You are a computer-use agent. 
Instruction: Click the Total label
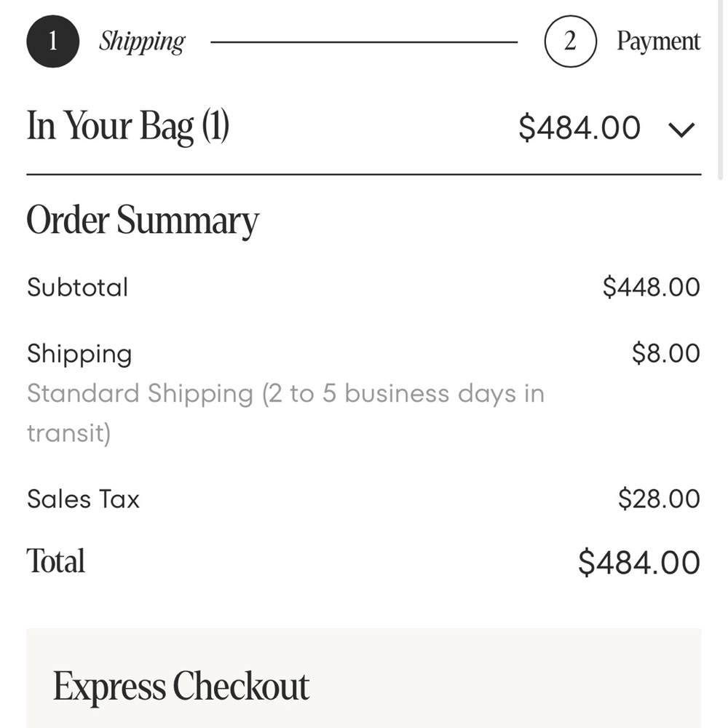click(56, 561)
